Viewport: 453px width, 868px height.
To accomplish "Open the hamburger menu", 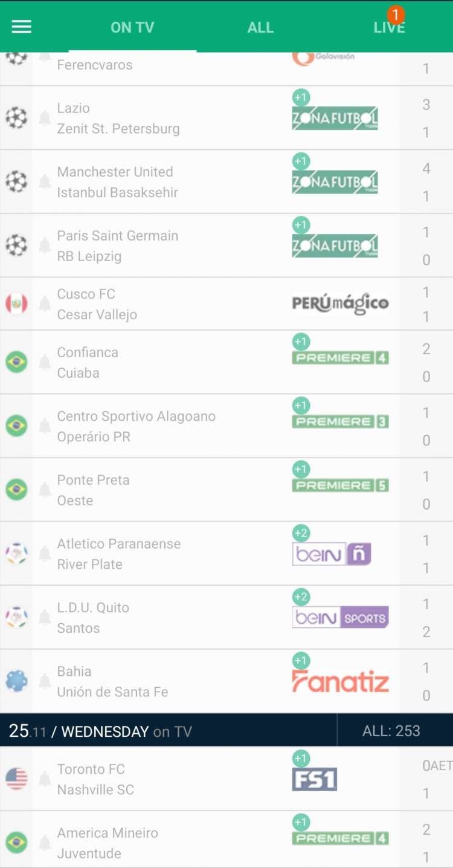I will (x=22, y=27).
